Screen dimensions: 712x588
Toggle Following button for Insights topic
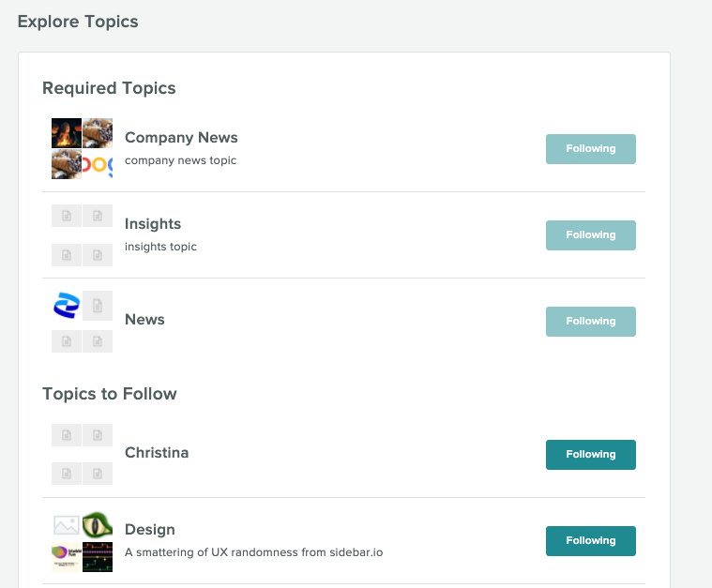590,235
